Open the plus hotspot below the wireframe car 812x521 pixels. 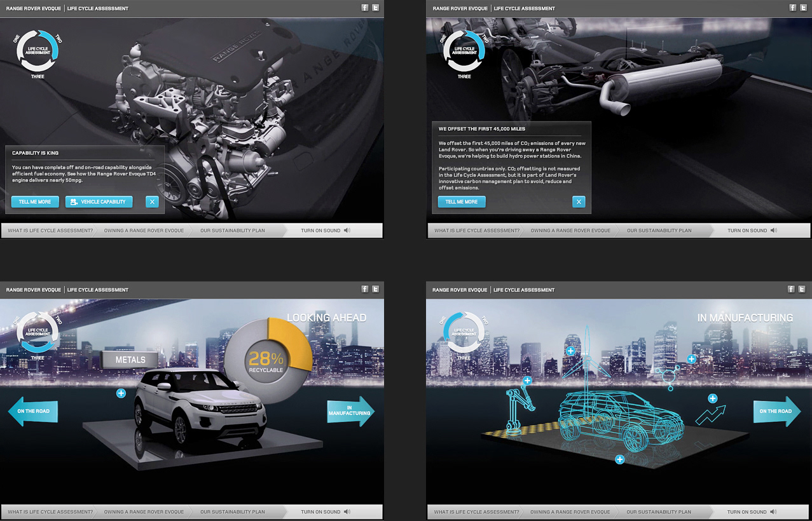619,459
